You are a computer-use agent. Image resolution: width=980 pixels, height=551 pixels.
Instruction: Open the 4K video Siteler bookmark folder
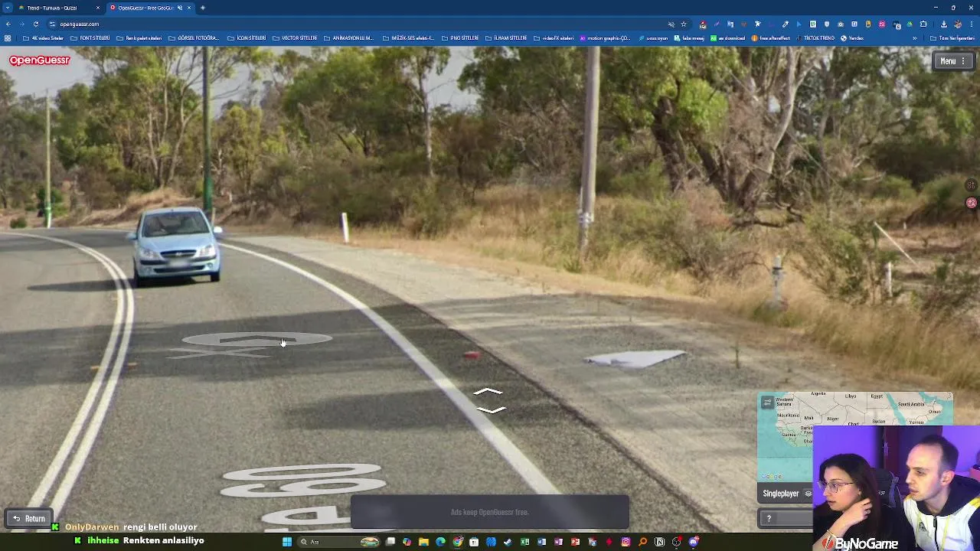43,38
